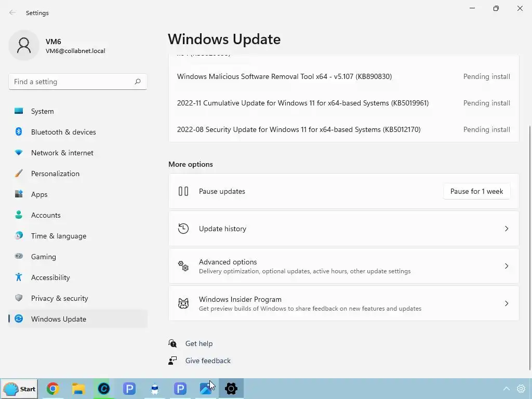
Task: Open the Get help link
Action: point(199,343)
